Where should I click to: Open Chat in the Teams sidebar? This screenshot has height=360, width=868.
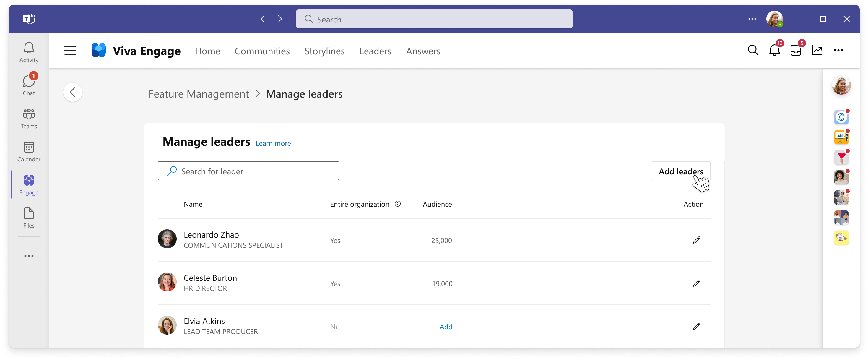tap(29, 85)
